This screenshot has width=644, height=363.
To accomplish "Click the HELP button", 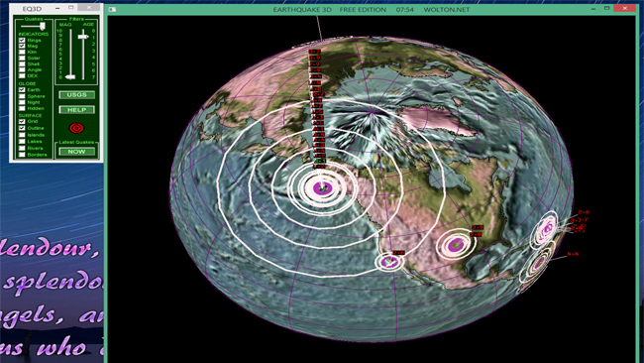I will pyautogui.click(x=77, y=110).
